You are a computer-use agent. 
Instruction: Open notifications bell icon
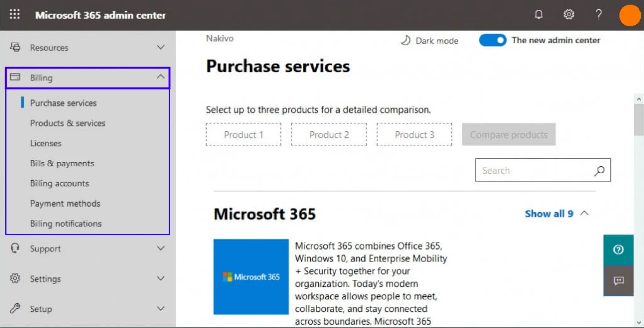click(x=539, y=14)
